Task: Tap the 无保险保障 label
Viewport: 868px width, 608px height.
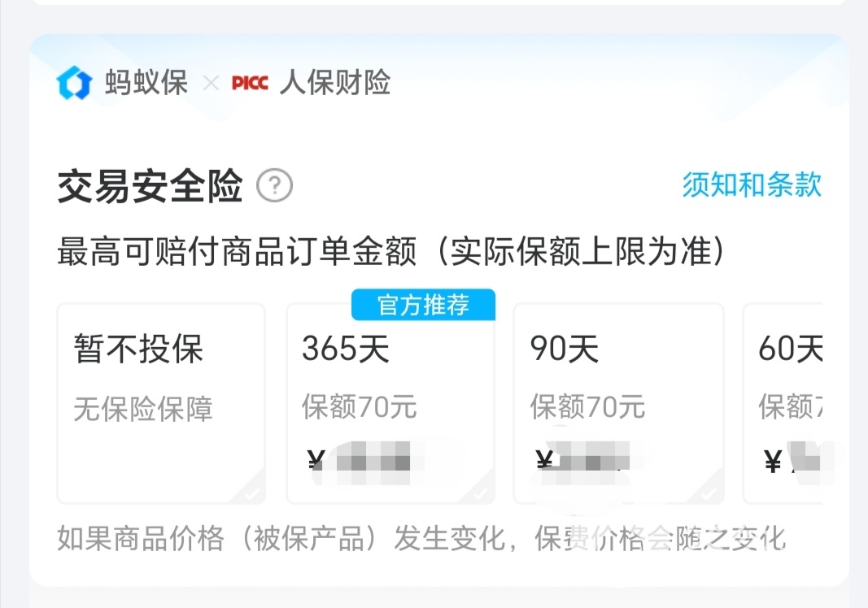Action: pyautogui.click(x=143, y=410)
